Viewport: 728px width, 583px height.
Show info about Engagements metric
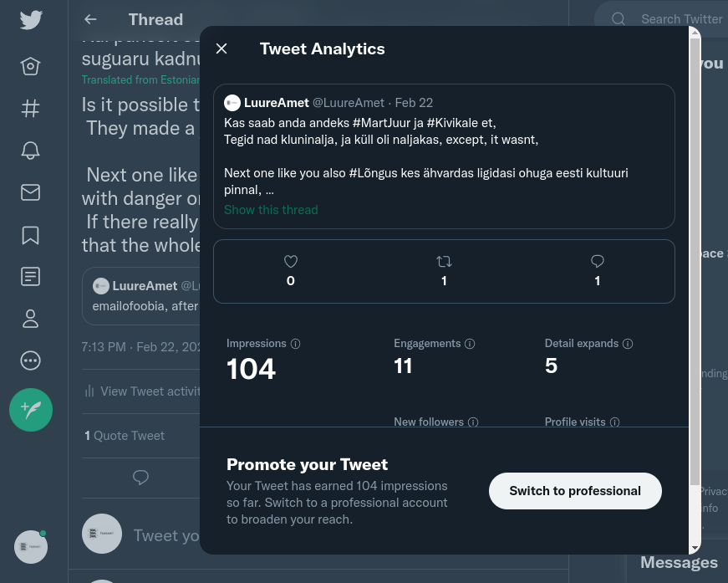(470, 344)
